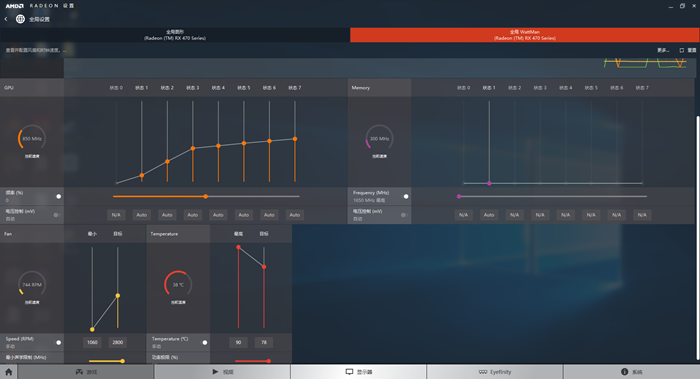Screen dimensions: 700x379
Task: Toggle the Temperature (°C) switch
Action: pyautogui.click(x=204, y=342)
